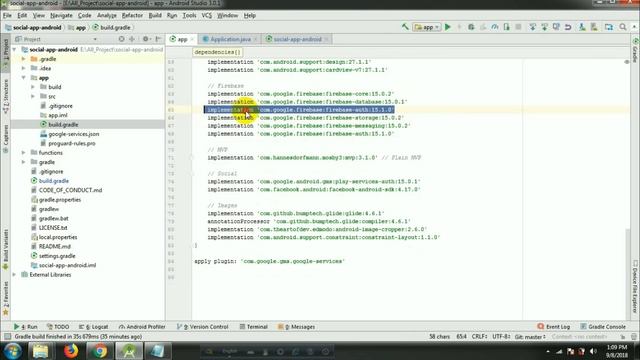The width and height of the screenshot is (640, 360).
Task: Click Collapse All icon in Project panel
Action: coord(132,39)
